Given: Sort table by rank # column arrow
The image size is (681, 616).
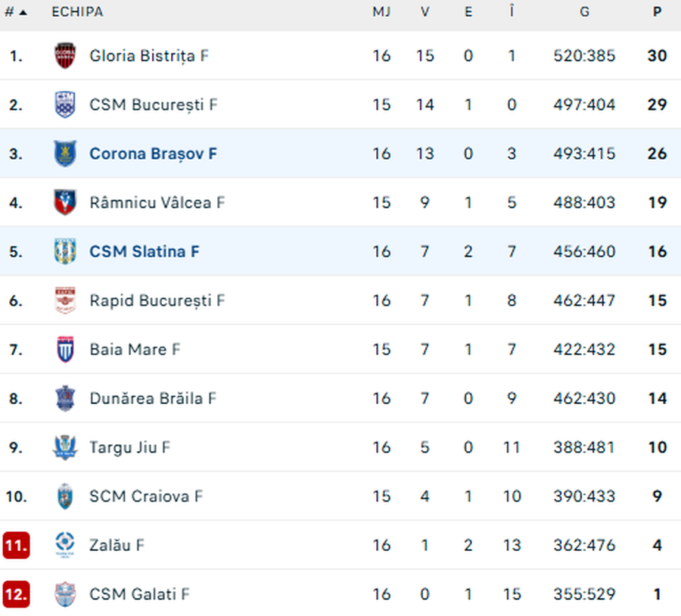Looking at the screenshot, I should click(23, 13).
